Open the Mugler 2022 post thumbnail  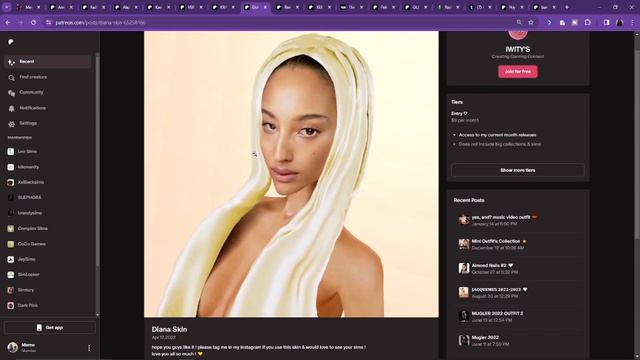463,340
